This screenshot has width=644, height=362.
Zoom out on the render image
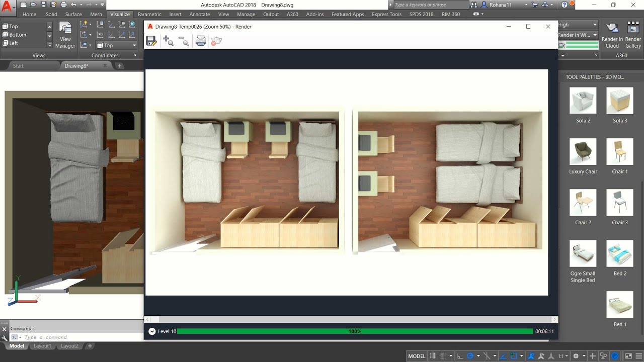[x=184, y=41]
